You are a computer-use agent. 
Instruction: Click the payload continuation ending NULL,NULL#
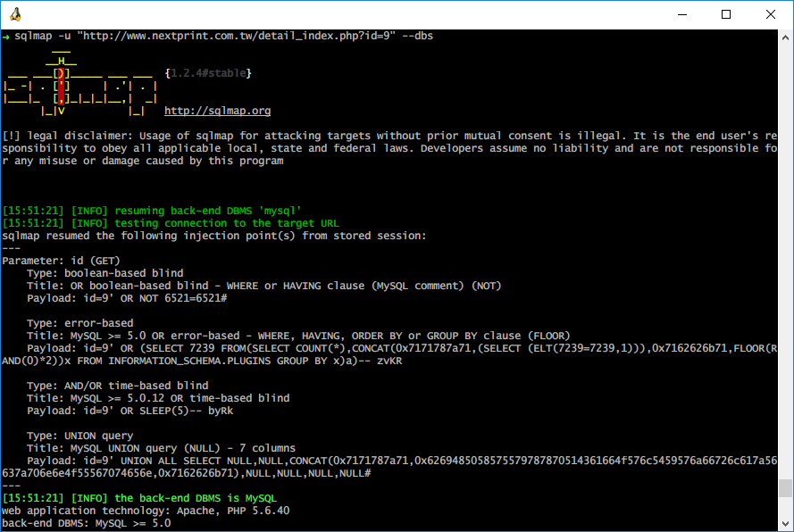pyautogui.click(x=187, y=473)
